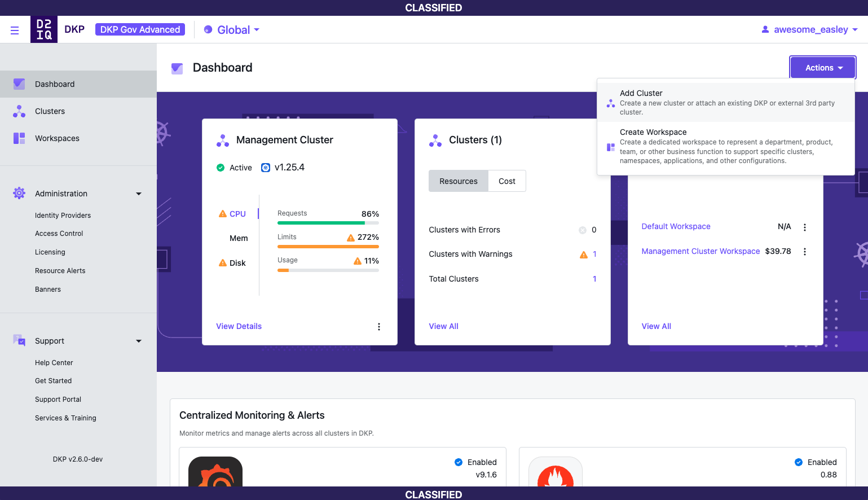
Task: Click the D2iQ logo
Action: pos(44,29)
